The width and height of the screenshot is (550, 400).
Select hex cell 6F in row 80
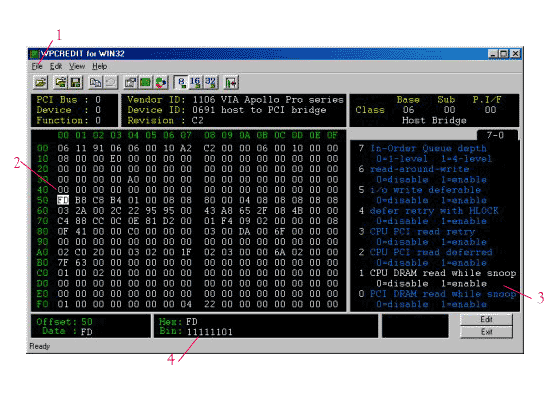280,231
